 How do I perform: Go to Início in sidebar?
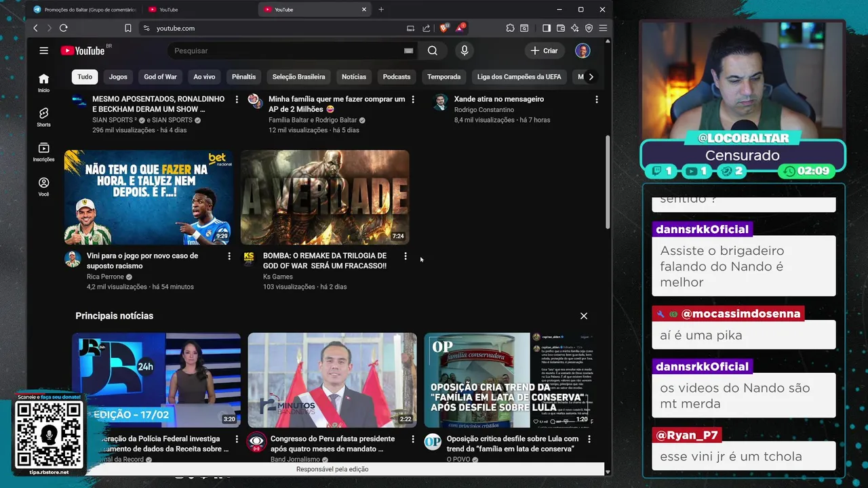(x=43, y=83)
